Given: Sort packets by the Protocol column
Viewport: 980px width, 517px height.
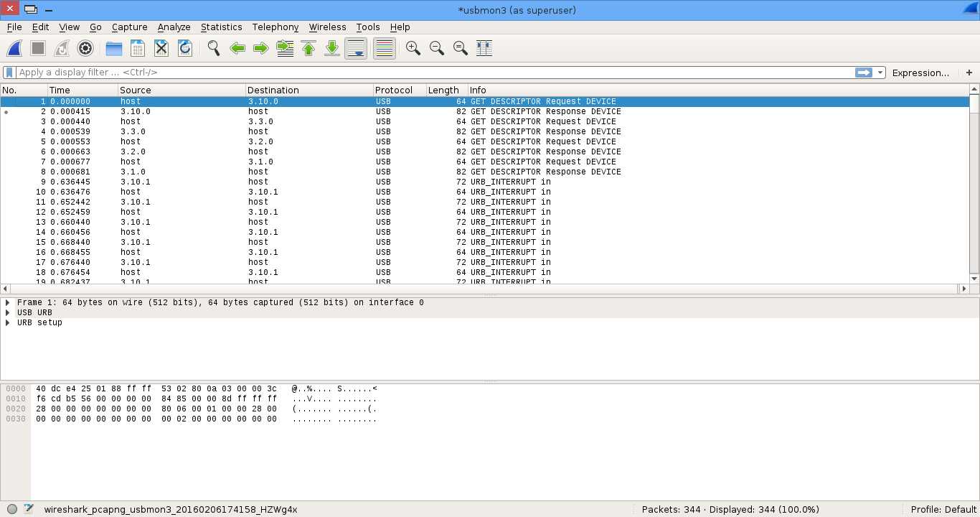Looking at the screenshot, I should (400, 90).
